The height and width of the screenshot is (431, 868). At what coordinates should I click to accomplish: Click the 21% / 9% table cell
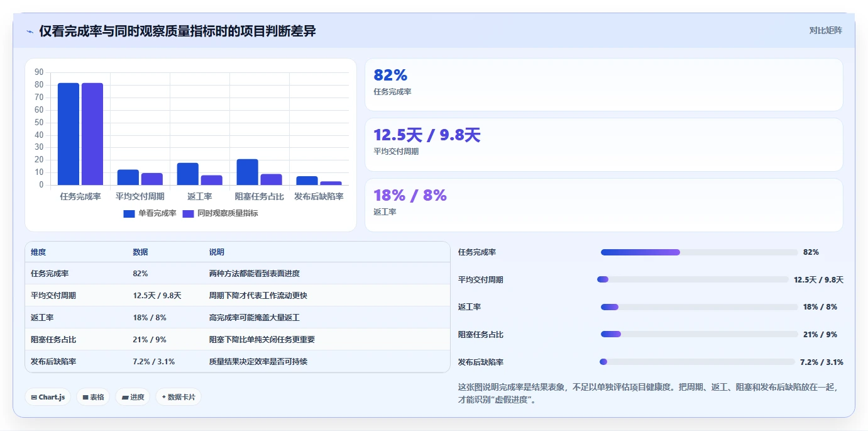[150, 340]
